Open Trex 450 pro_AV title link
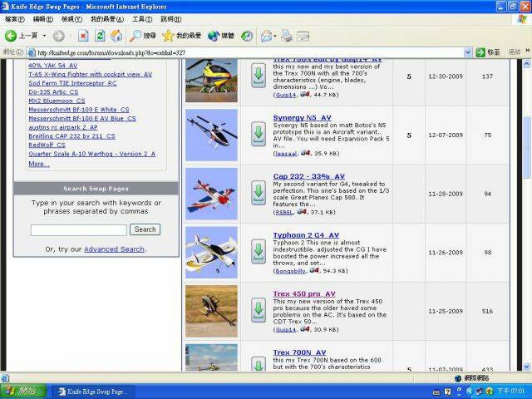This screenshot has width=532, height=399. click(x=304, y=293)
